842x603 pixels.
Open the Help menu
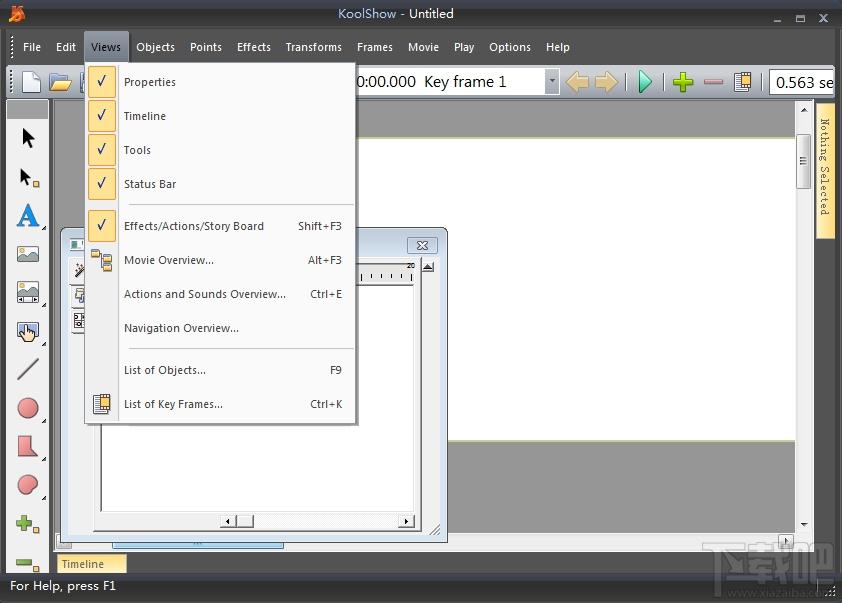coord(557,47)
